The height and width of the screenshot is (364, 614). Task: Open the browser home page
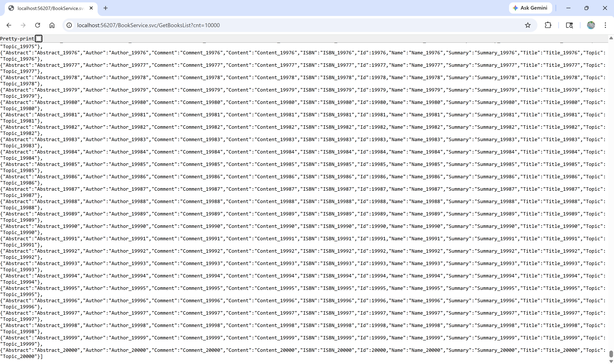[52, 25]
